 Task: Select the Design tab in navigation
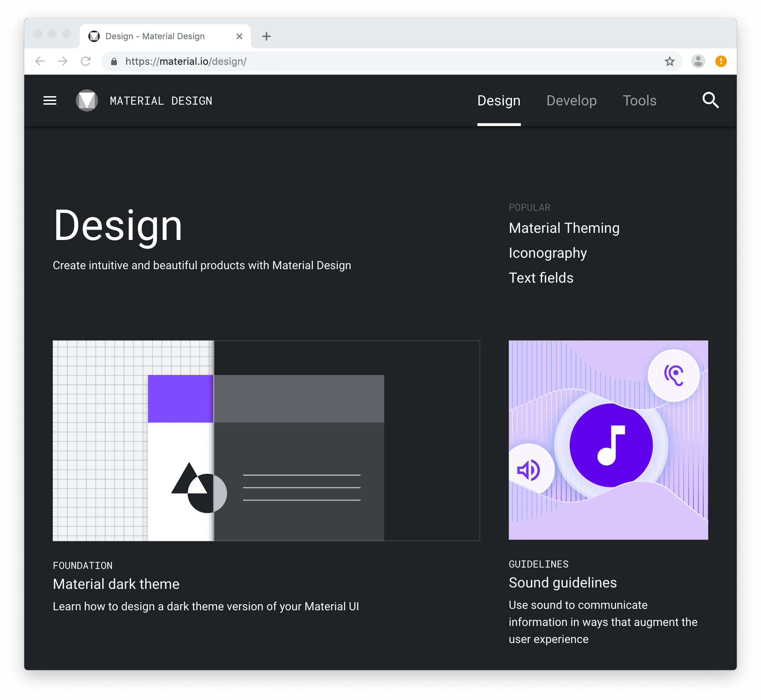[x=499, y=101]
